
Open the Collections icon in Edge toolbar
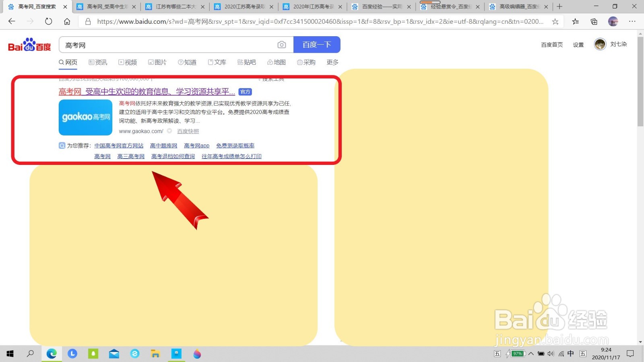pos(594,22)
